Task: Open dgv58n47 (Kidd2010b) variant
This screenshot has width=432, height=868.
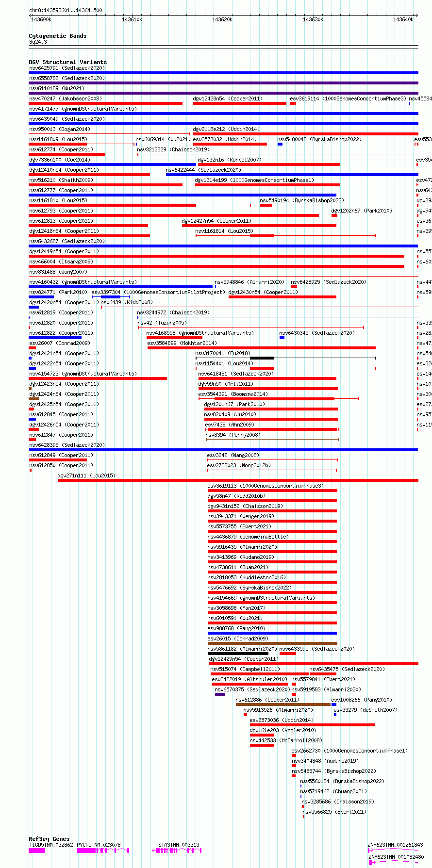Action: pos(237,496)
